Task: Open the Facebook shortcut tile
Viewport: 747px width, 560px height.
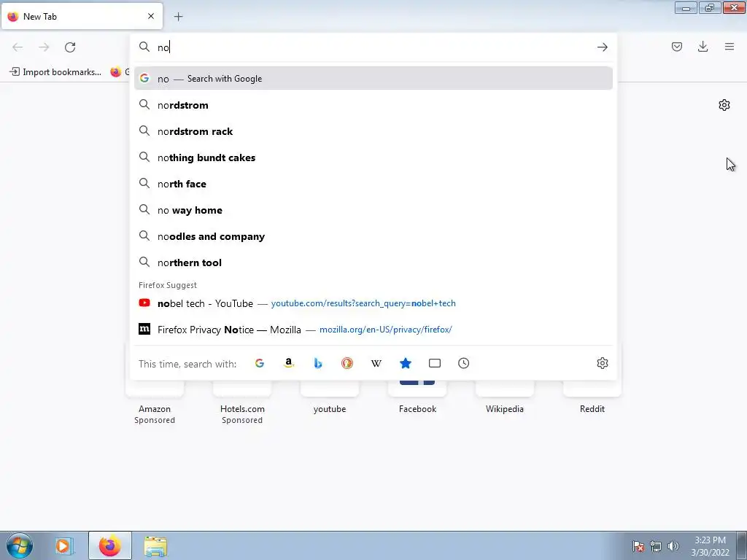Action: (417, 397)
